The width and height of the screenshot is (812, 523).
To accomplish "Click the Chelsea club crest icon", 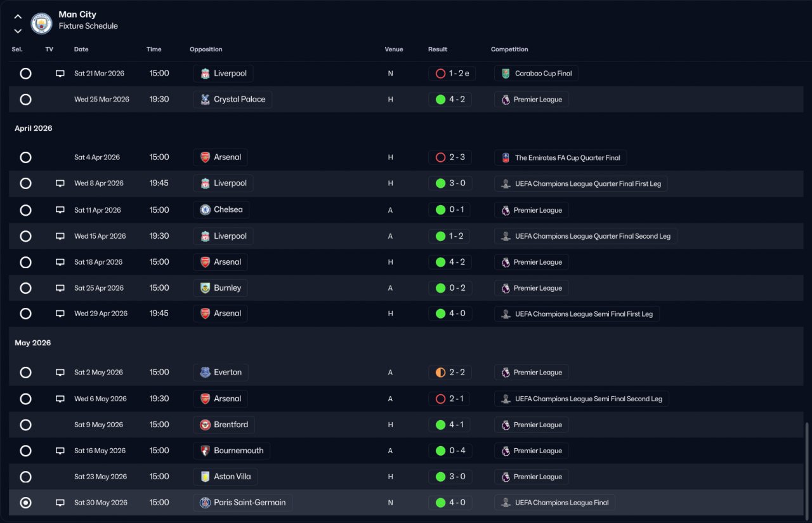I will pyautogui.click(x=205, y=210).
